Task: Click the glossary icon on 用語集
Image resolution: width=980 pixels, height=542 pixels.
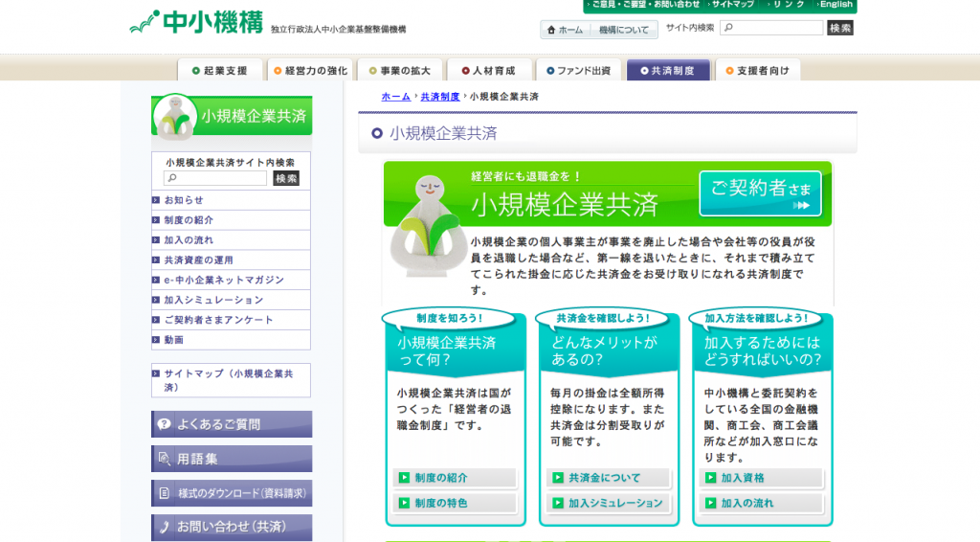Action: [164, 459]
